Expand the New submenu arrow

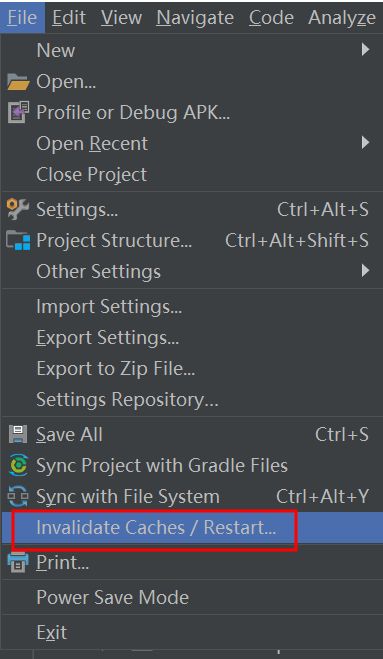click(x=365, y=50)
